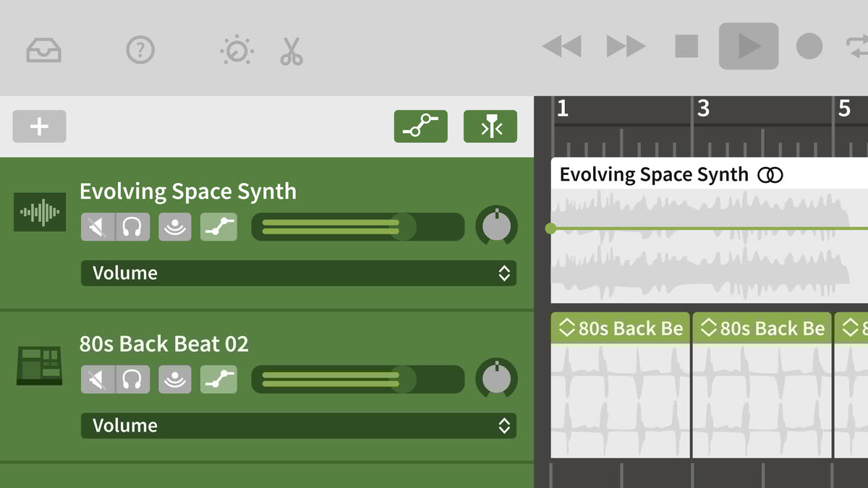Toggle the Catch Playhead button
Viewport: 868px width, 488px height.
coord(490,127)
